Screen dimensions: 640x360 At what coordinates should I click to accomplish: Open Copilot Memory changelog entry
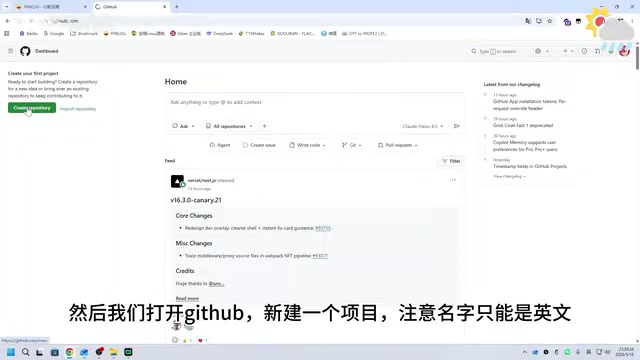[525, 146]
